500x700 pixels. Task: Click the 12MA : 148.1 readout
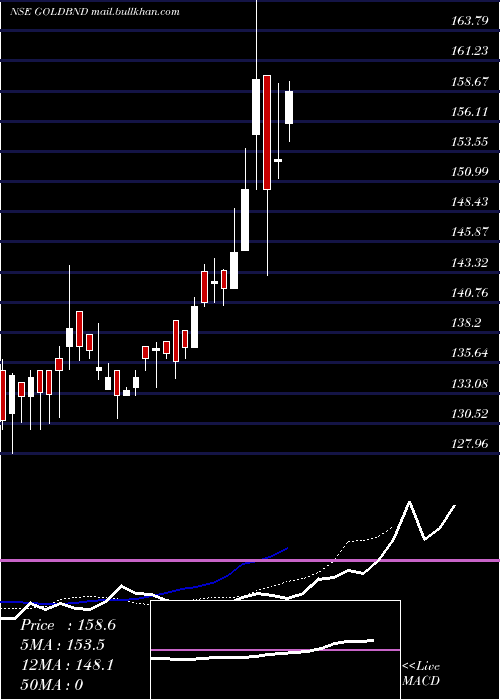[x=67, y=665]
